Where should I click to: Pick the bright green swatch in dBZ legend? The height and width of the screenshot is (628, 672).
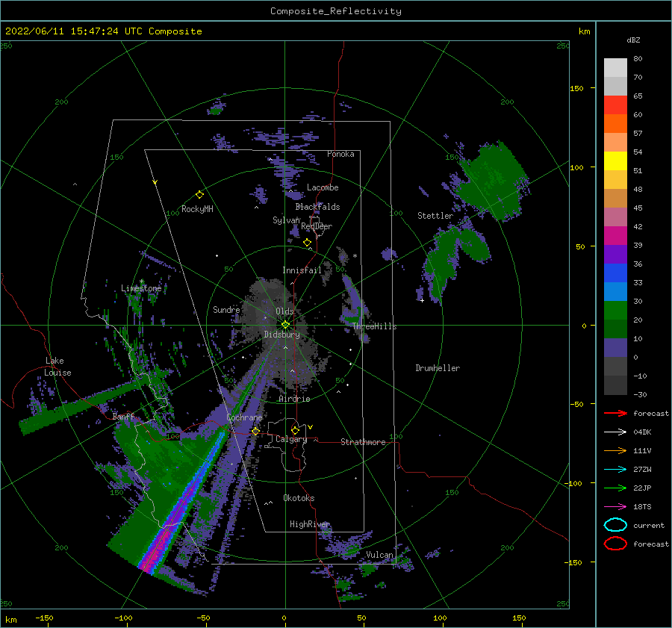615,311
